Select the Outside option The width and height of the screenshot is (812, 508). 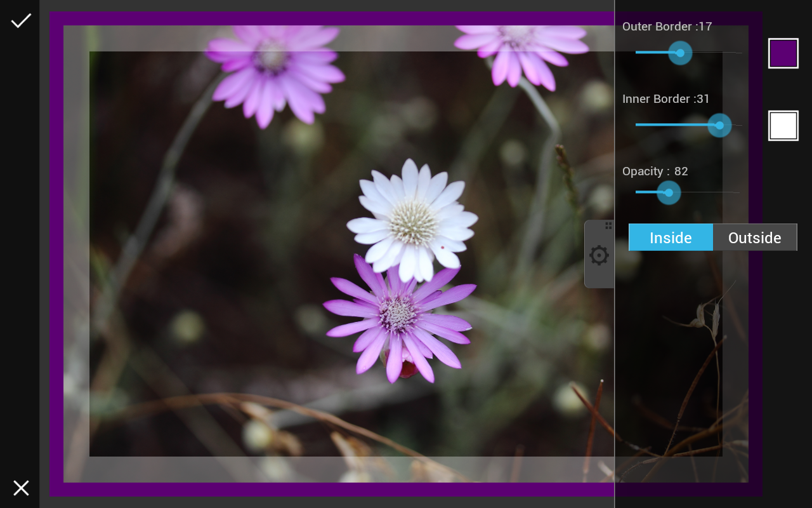coord(755,237)
